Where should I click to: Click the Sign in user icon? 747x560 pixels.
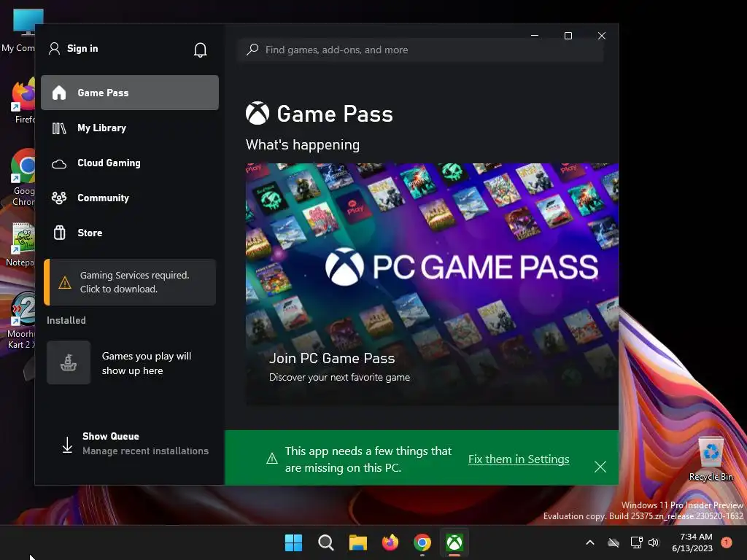click(54, 49)
